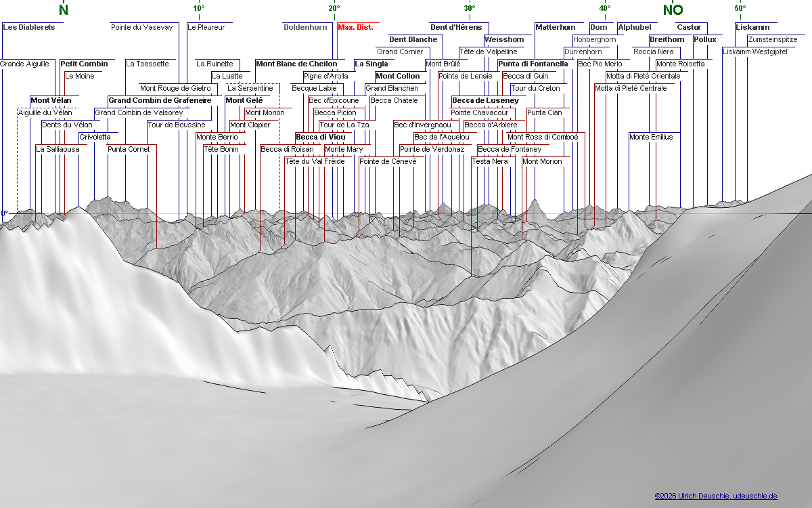Click the 30° azimuth scale marker
Image resolution: width=812 pixels, height=508 pixels.
pyautogui.click(x=470, y=8)
